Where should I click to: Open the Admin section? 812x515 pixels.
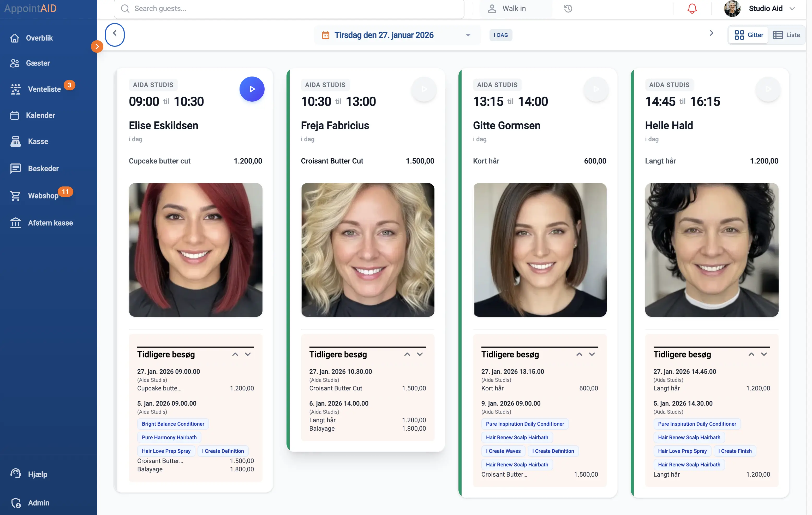coord(38,502)
